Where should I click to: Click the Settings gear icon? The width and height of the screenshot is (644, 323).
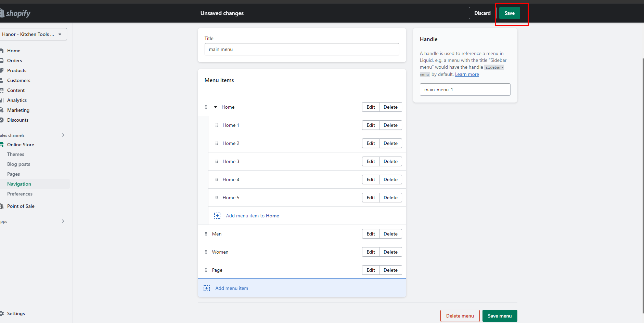pos(2,313)
